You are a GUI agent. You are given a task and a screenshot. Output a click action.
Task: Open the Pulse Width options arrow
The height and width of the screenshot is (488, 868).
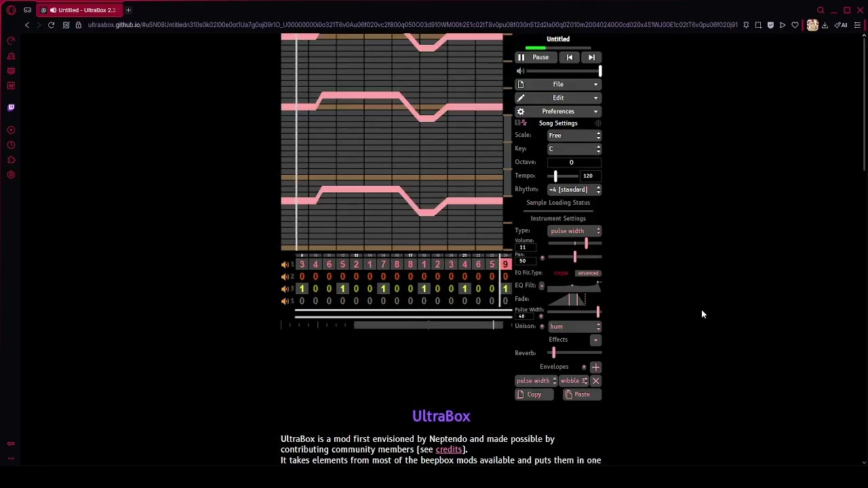coord(541,317)
